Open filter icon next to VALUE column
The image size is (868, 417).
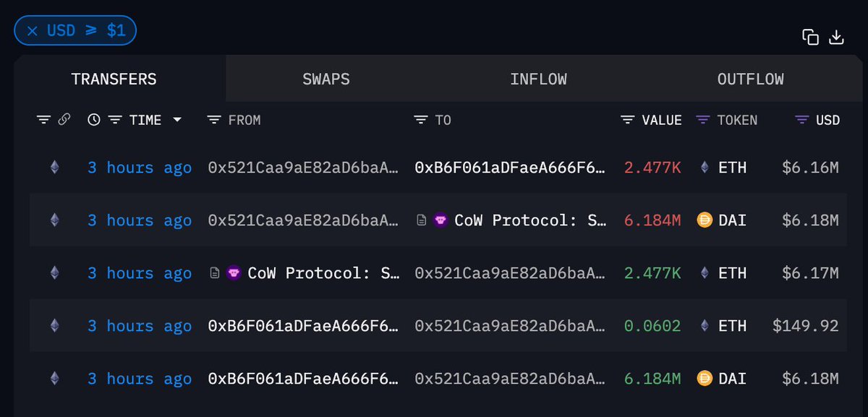[628, 120]
